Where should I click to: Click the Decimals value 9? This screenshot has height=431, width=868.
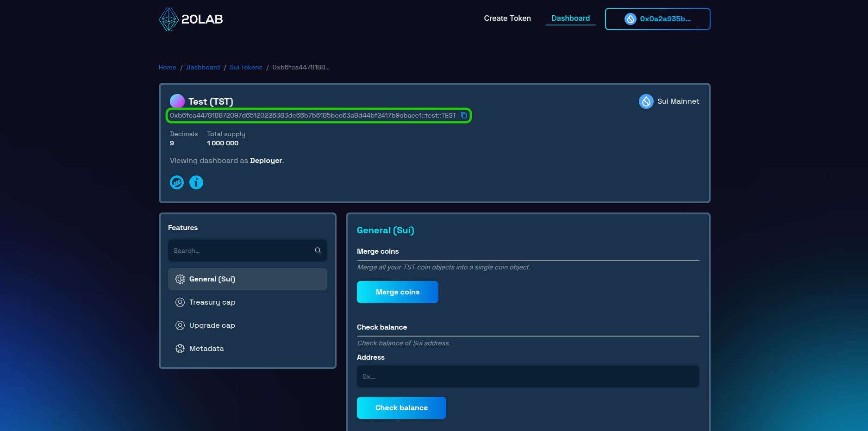click(x=172, y=143)
